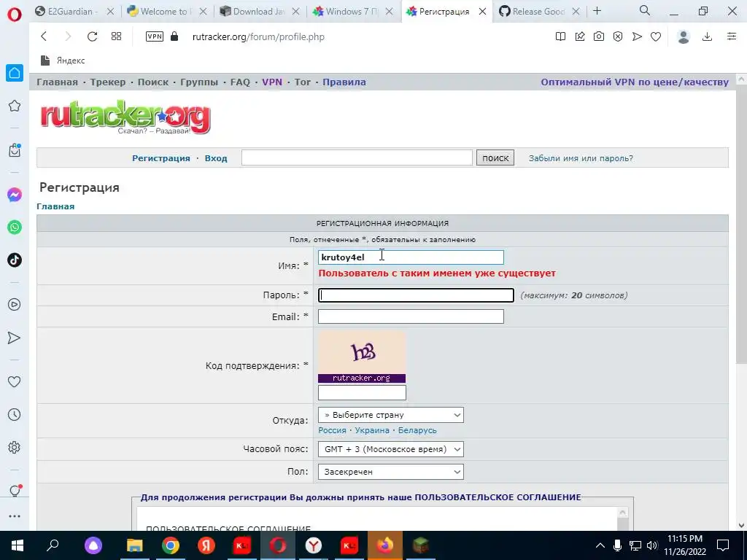The width and height of the screenshot is (747, 560).
Task: Close the Регистрация tab
Action: click(483, 12)
